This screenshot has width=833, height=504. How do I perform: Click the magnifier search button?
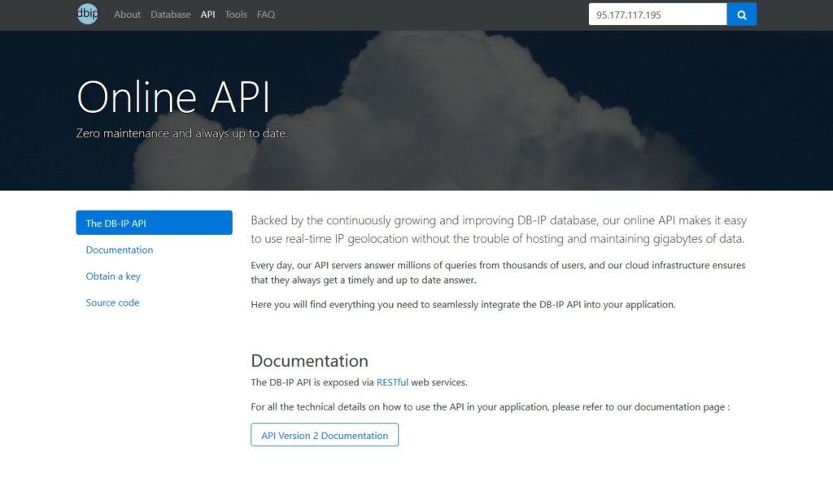742,15
